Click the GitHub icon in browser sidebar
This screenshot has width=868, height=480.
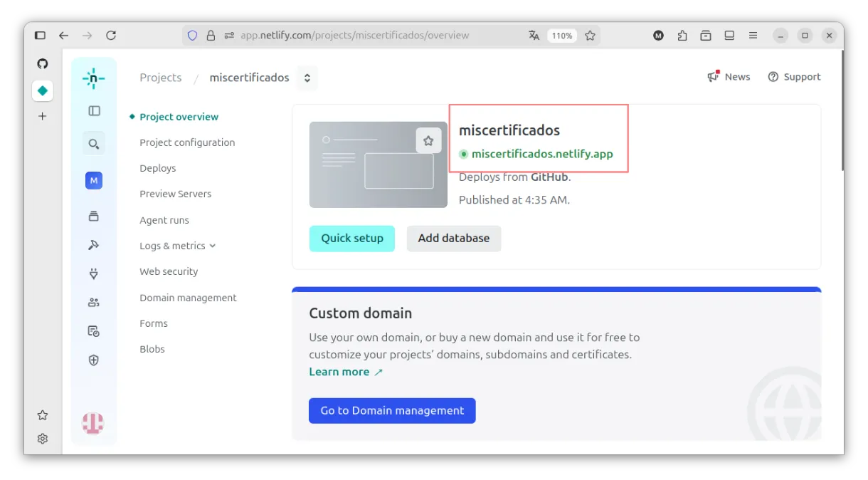point(43,64)
